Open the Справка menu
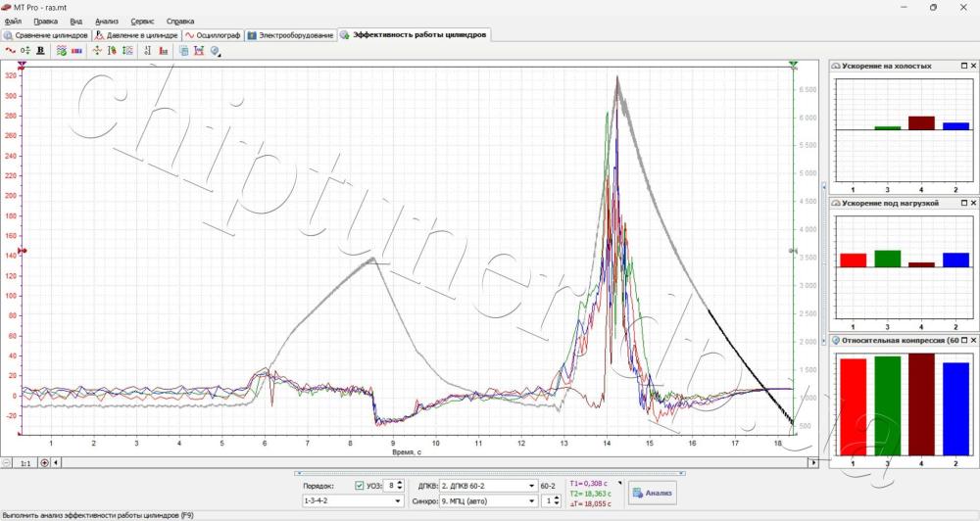 [x=180, y=22]
